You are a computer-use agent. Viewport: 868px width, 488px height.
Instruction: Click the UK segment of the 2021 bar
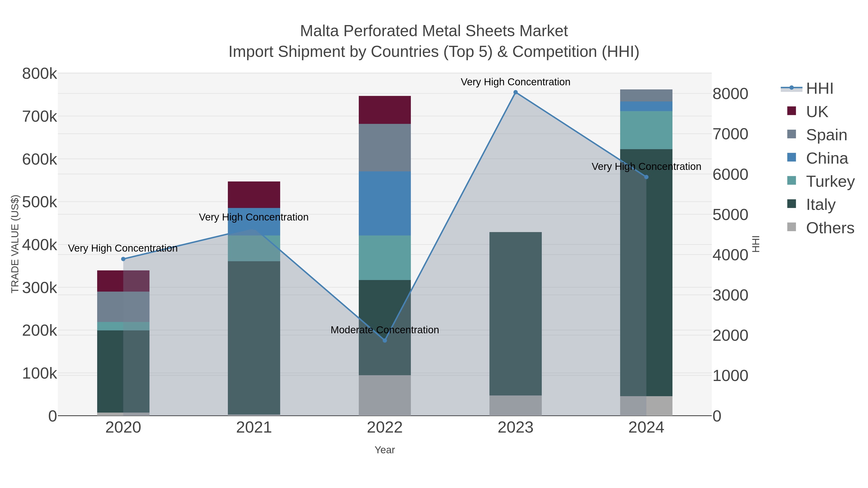tap(254, 195)
